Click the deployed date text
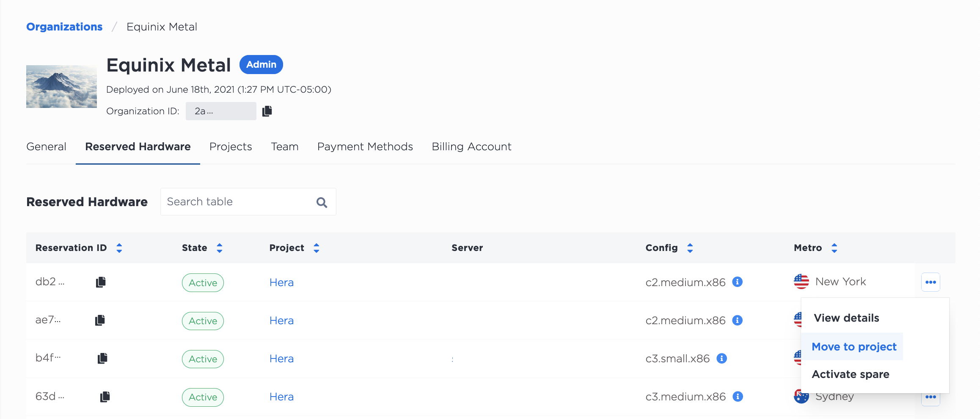The image size is (980, 419). click(x=218, y=89)
